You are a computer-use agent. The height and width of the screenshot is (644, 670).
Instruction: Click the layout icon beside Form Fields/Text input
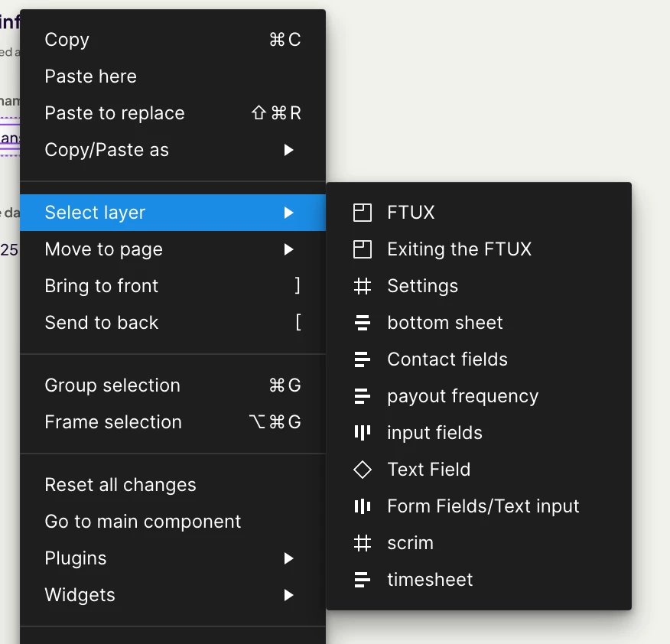point(363,506)
